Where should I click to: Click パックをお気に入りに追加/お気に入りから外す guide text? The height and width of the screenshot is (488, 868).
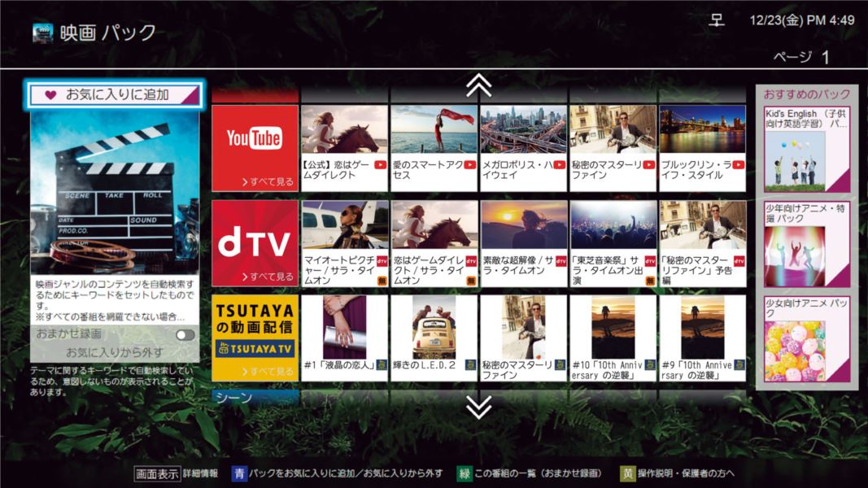click(x=346, y=473)
